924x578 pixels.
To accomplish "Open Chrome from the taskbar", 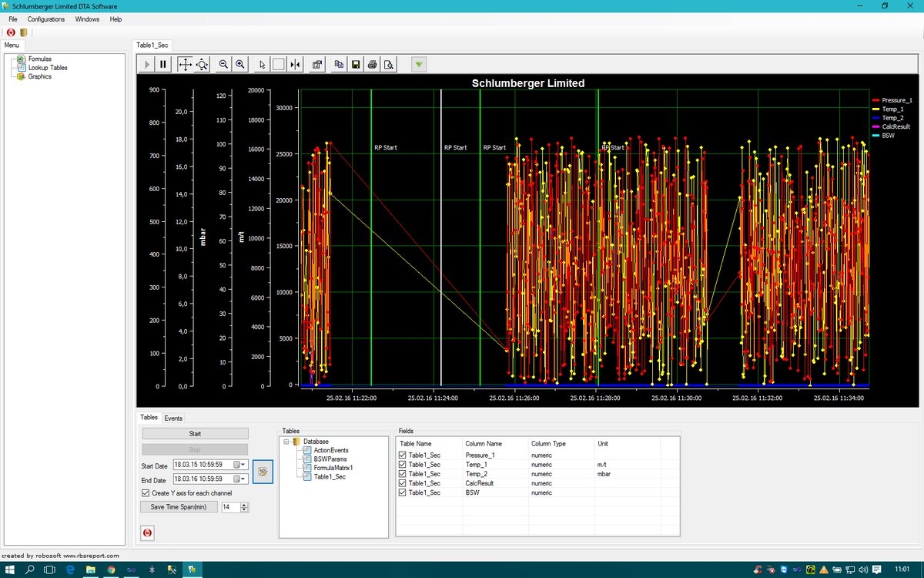I will [111, 570].
